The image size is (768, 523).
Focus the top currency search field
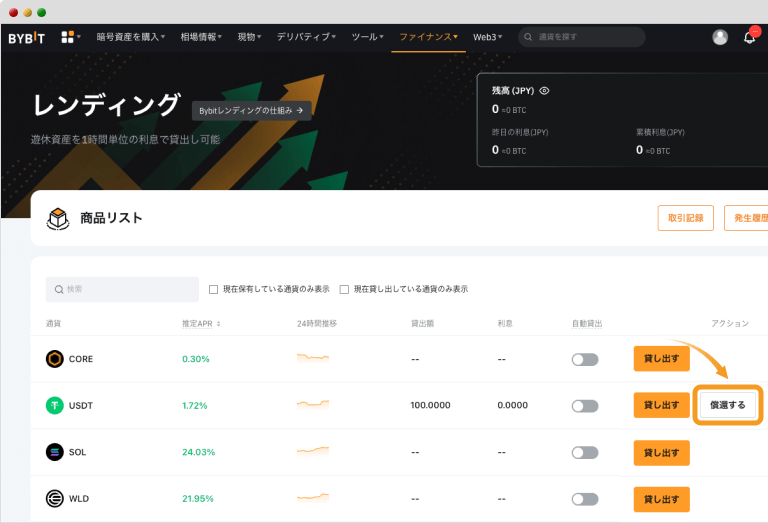[581, 37]
